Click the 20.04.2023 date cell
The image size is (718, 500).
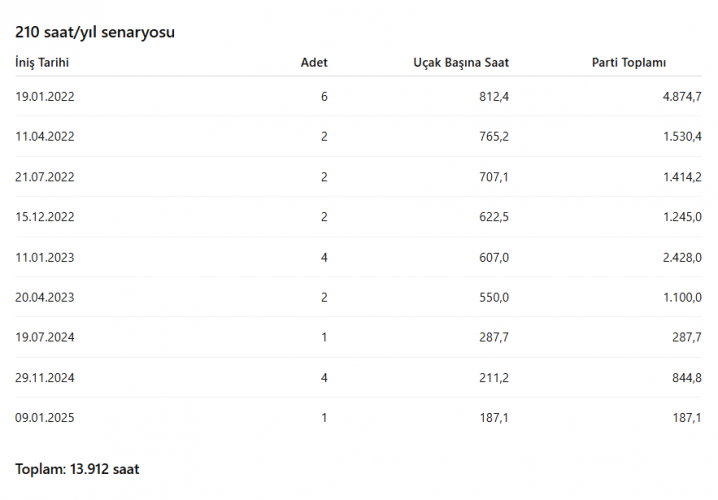44,297
